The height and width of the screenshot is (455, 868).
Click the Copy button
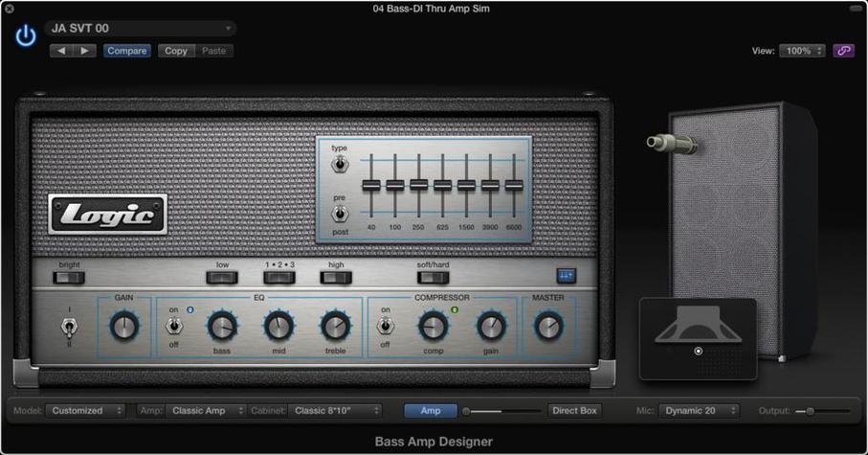tap(176, 51)
